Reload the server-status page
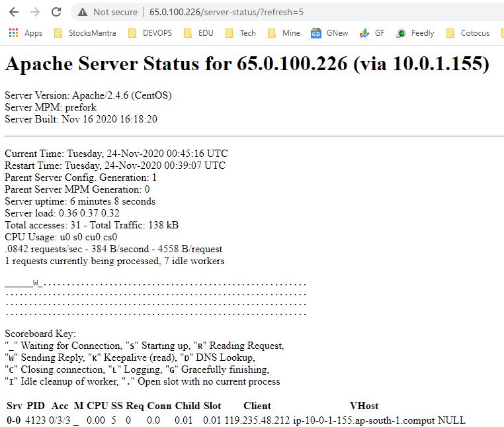 (x=56, y=12)
